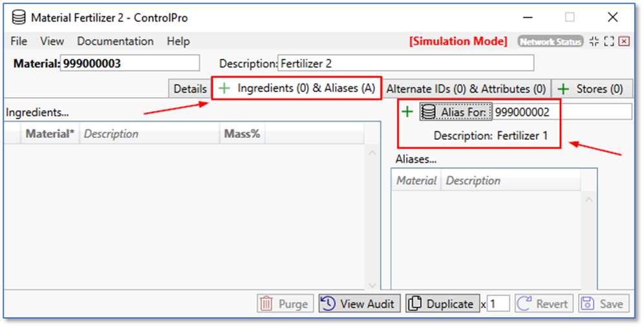Screen dimensions: 644x327
Task: Open Alternate IDs & Attributes tab
Action: [x=466, y=89]
